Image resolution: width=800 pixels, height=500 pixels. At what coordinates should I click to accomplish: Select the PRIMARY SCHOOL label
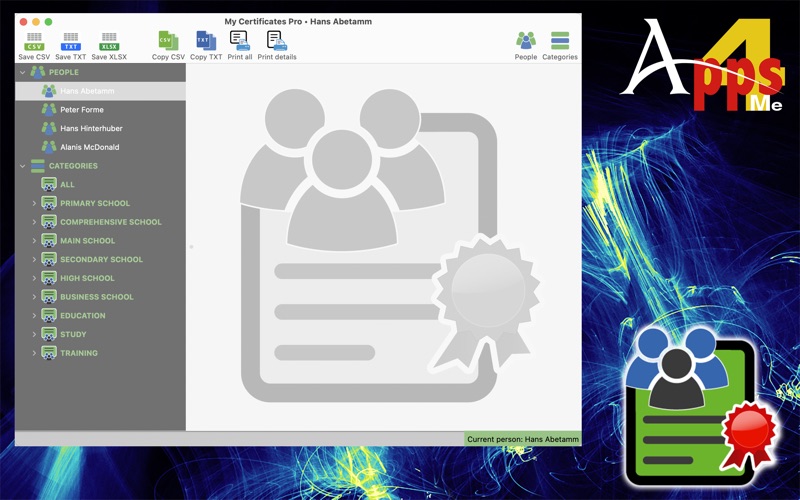click(95, 203)
